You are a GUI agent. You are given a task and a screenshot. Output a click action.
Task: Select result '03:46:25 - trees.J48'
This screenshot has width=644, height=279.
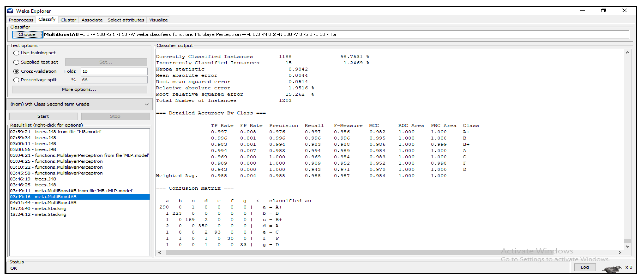pyautogui.click(x=79, y=185)
